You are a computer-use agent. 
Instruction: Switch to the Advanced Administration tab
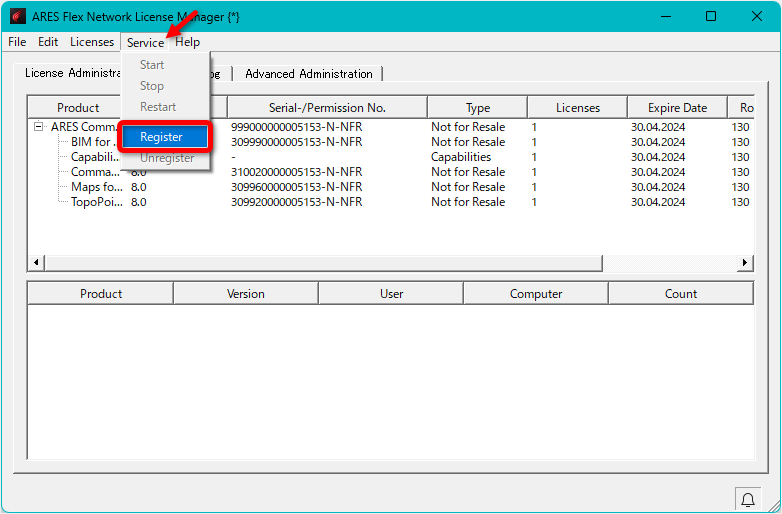tap(309, 74)
